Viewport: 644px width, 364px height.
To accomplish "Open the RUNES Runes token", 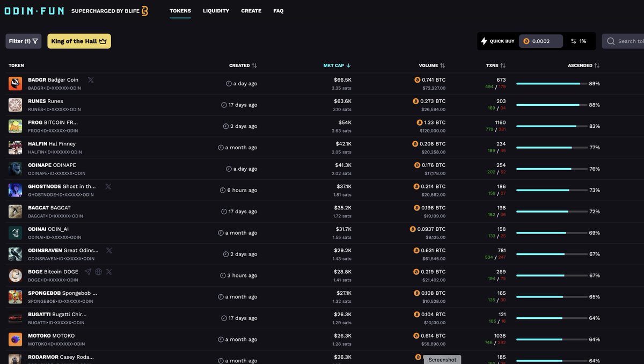I will 46,101.
